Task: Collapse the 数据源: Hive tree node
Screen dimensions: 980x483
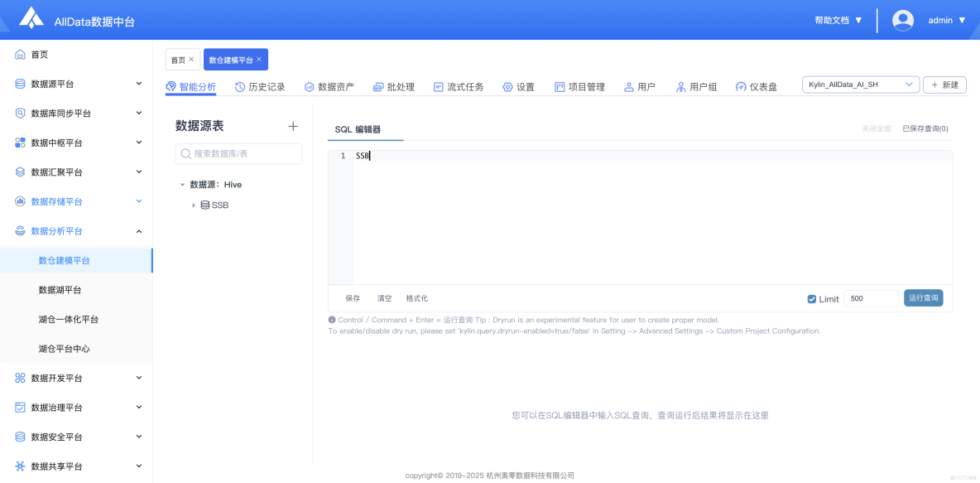Action: coord(183,184)
